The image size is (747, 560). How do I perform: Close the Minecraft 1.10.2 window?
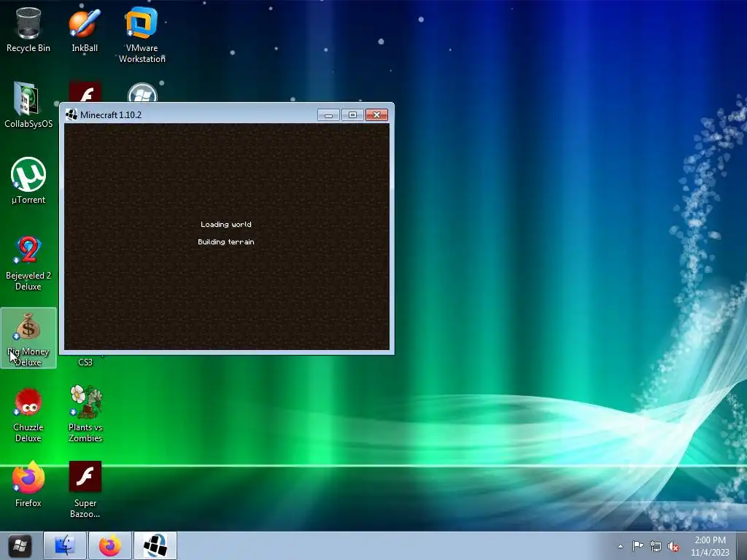[376, 114]
